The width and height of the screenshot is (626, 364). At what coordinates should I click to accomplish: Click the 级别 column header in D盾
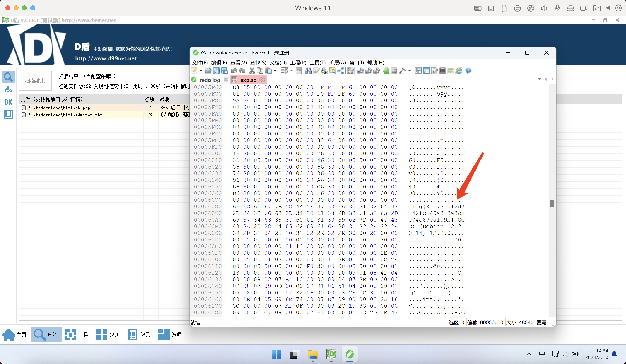150,99
